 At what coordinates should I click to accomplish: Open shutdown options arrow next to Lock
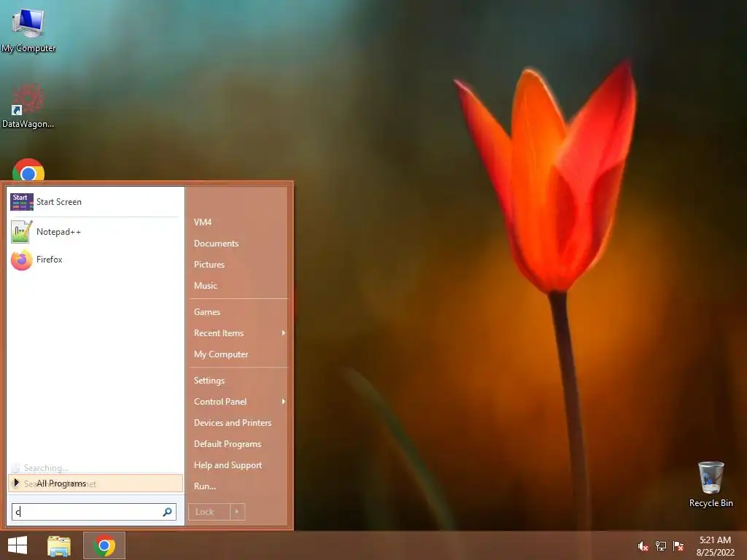(237, 512)
